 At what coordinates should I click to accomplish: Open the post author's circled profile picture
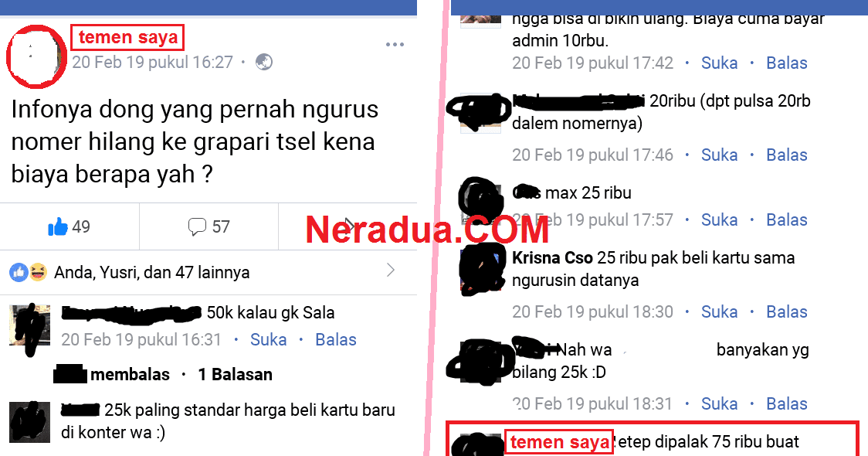36,56
